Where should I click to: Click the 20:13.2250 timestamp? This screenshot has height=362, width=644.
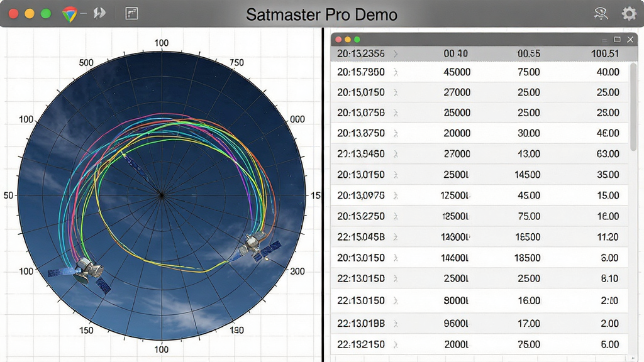tap(361, 216)
